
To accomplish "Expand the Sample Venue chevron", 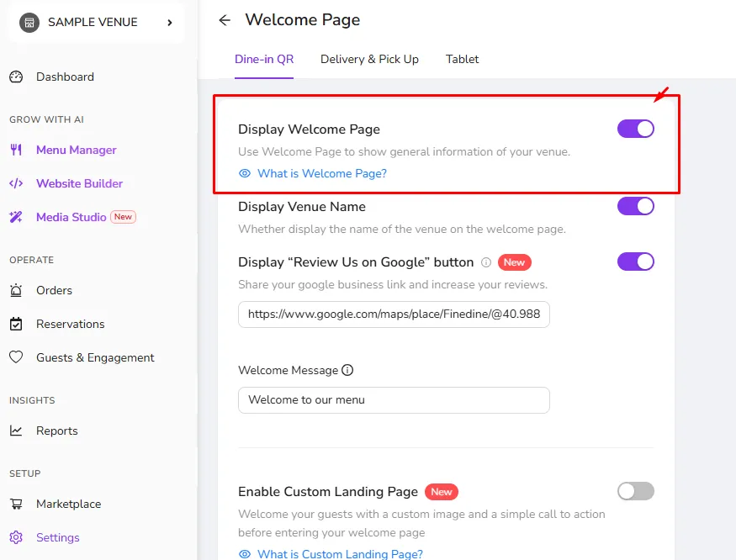I will 170,23.
